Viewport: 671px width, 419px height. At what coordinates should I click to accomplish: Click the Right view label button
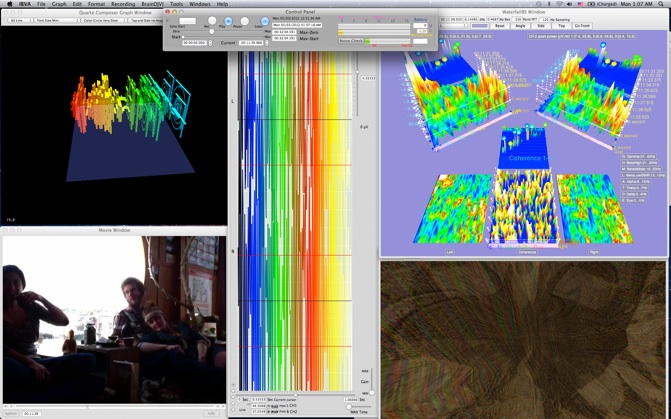[x=593, y=252]
